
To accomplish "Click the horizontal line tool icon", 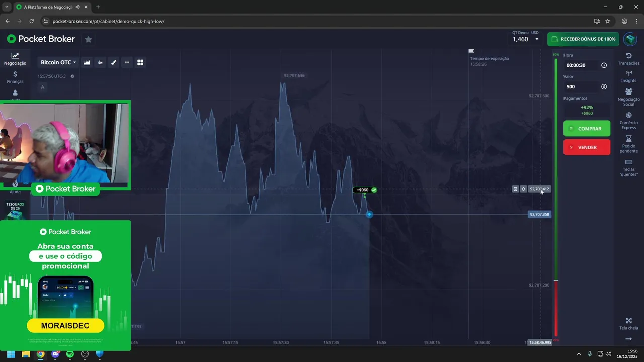I will click(127, 62).
